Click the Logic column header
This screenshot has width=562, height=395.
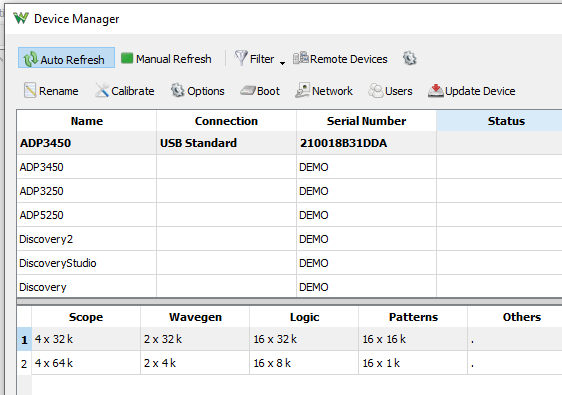coord(304,317)
